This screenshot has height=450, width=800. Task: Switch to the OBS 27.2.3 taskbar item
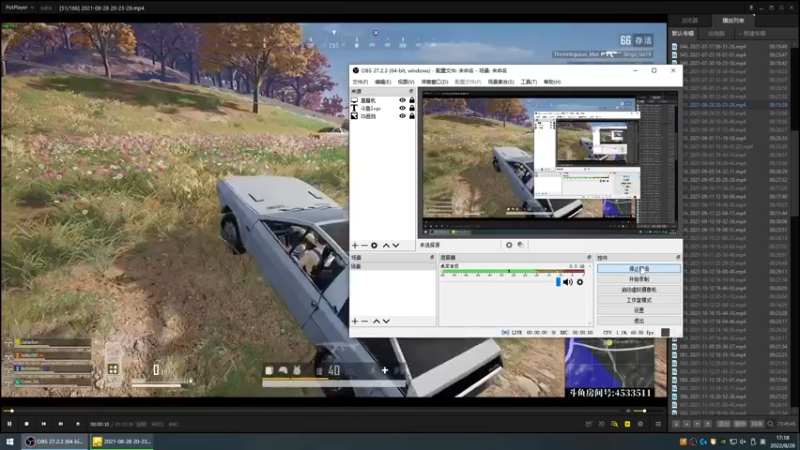click(x=55, y=441)
